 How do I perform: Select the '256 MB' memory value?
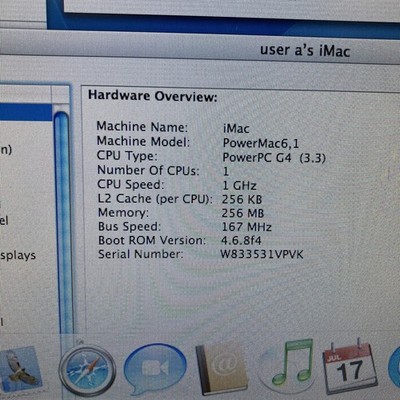click(243, 213)
